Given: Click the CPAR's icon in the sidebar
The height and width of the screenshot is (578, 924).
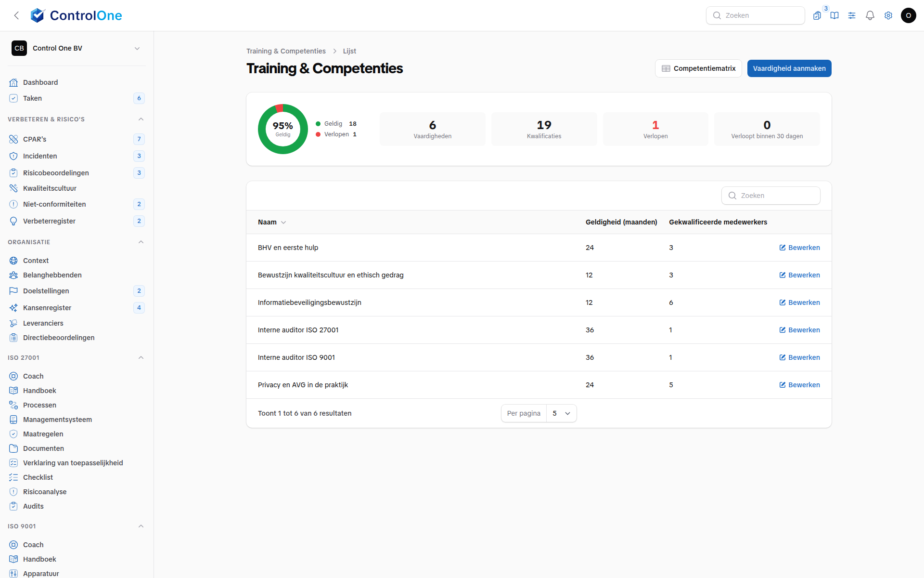Looking at the screenshot, I should click(13, 139).
